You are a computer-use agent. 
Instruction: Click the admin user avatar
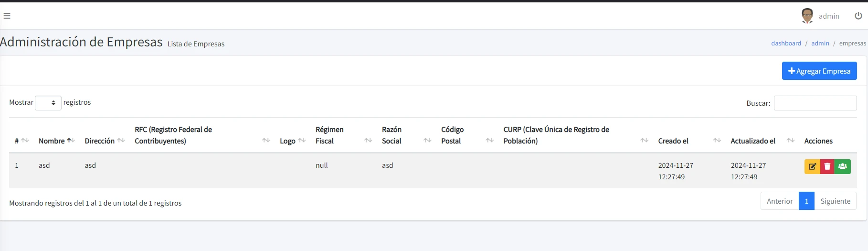point(807,16)
